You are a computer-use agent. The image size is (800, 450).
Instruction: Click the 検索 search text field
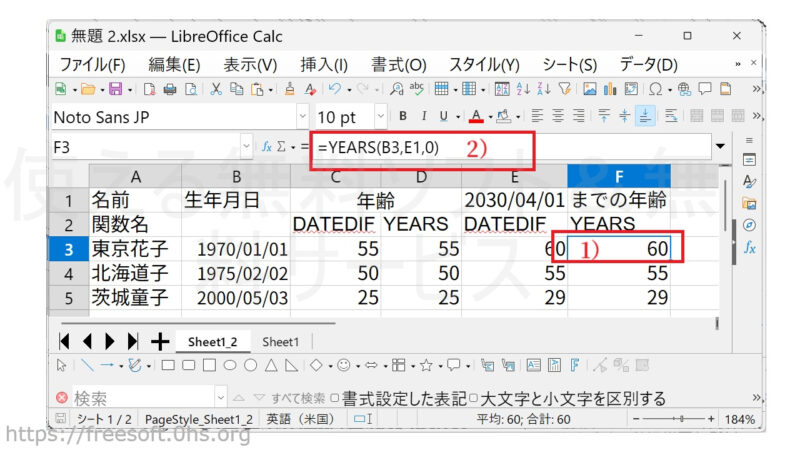[140, 398]
